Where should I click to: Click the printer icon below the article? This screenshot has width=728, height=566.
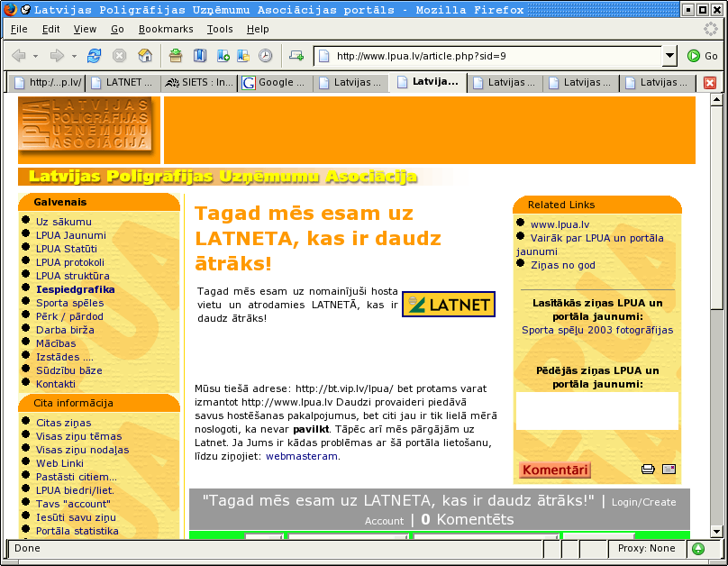click(x=648, y=469)
